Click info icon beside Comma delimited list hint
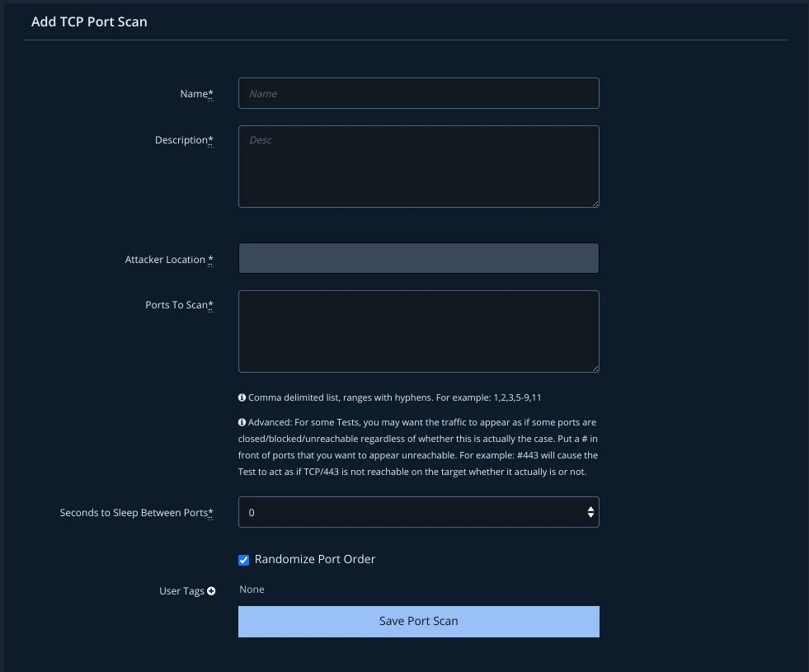The width and height of the screenshot is (809, 672). (242, 397)
